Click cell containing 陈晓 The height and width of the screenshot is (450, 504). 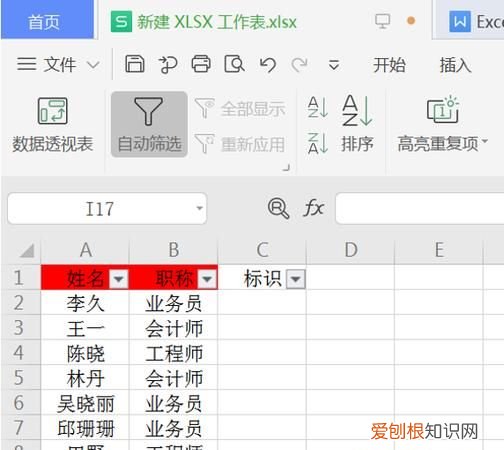[x=85, y=353]
